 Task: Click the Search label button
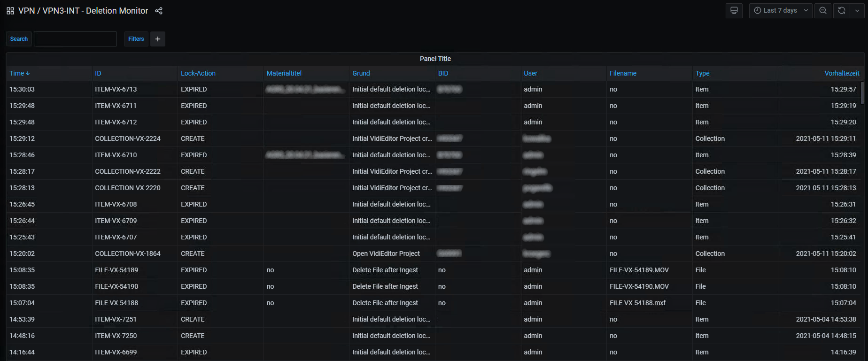19,39
